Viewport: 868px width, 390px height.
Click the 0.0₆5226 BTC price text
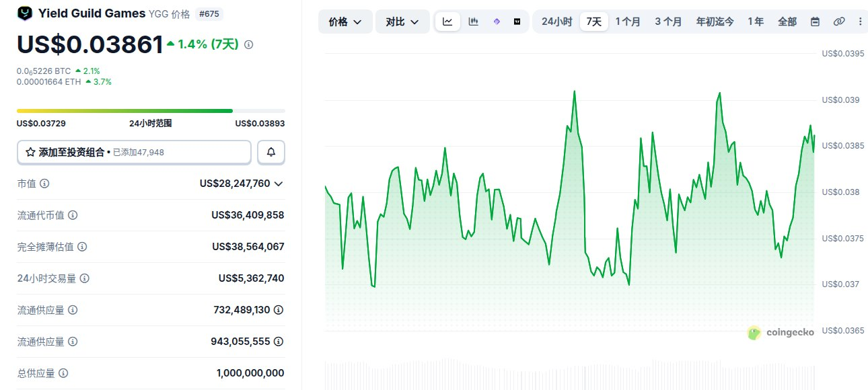[44, 71]
